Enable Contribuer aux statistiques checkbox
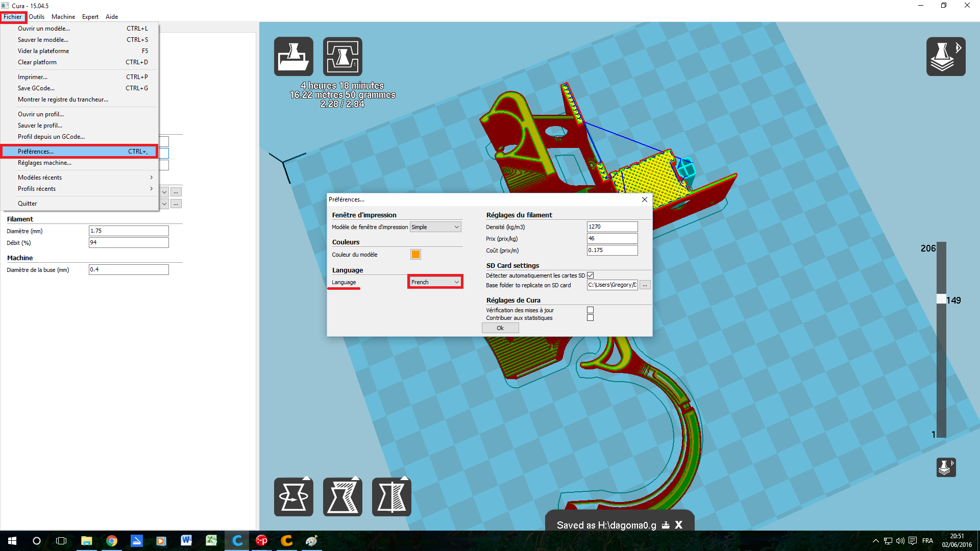 click(590, 318)
